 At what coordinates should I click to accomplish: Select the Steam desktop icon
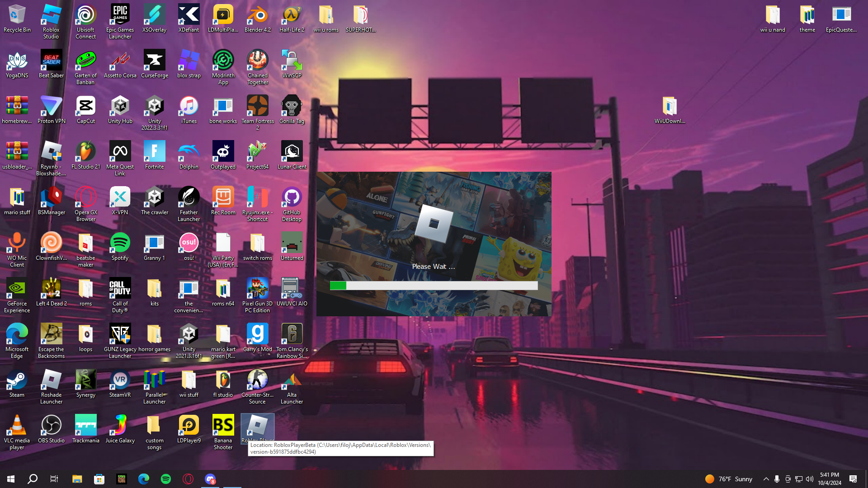click(x=17, y=384)
